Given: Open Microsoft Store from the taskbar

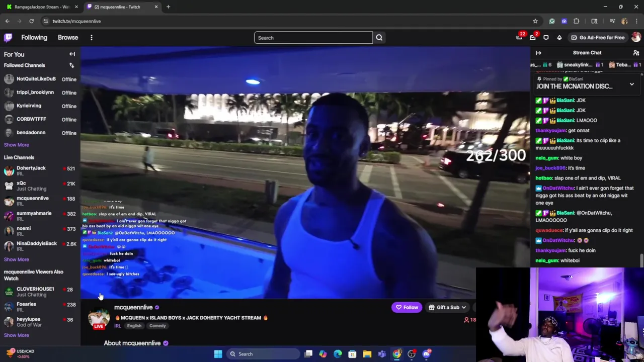Looking at the screenshot, I should (352, 354).
